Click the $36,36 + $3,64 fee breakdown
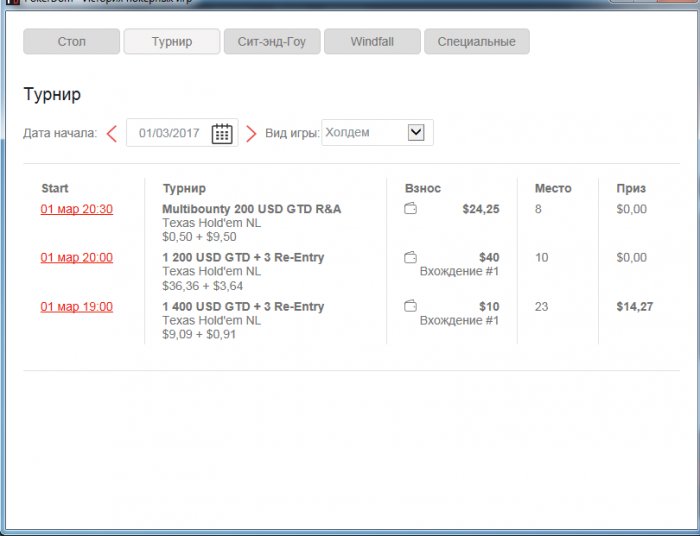This screenshot has height=536, width=700. pyautogui.click(x=203, y=286)
